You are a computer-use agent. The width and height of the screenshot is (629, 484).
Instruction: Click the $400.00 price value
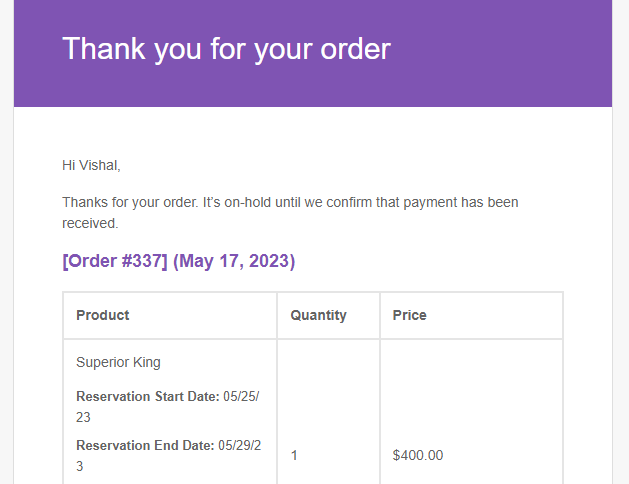(418, 455)
